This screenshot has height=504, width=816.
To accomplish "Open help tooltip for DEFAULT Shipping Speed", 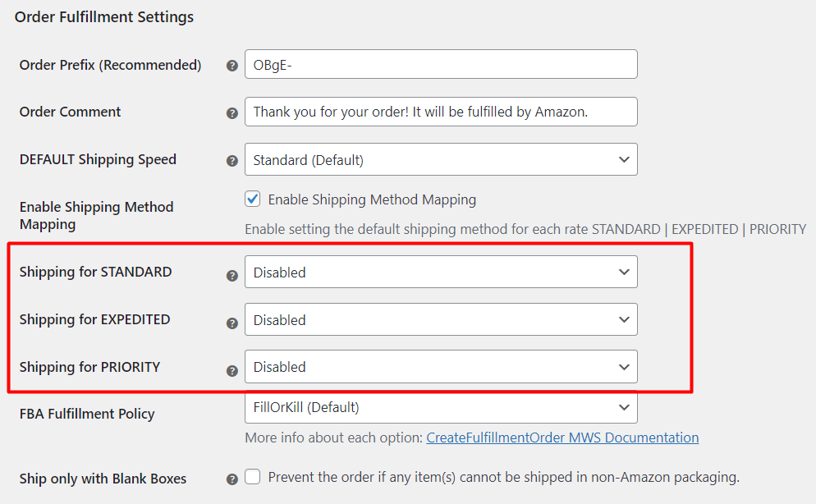I will [x=232, y=161].
